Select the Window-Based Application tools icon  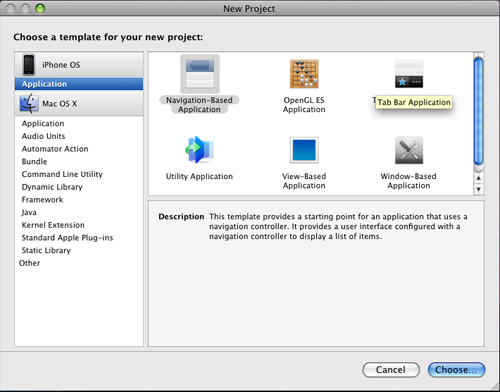(x=409, y=150)
